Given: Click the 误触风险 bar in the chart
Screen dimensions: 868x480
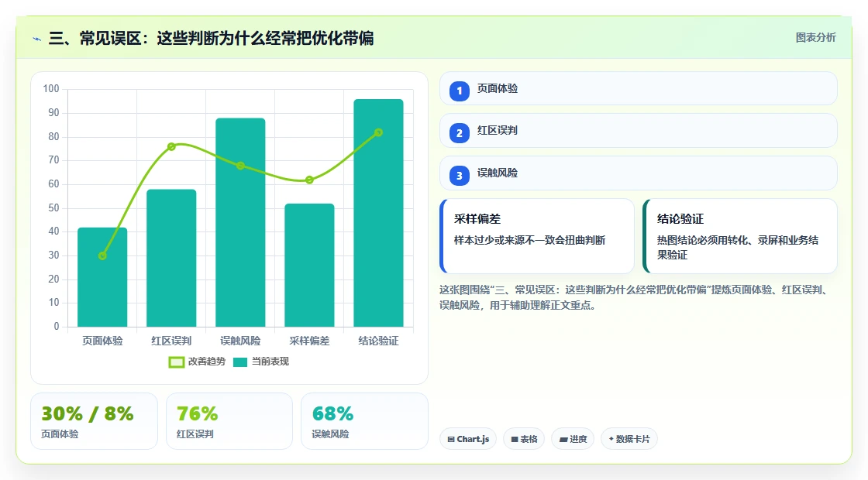Looking at the screenshot, I should pyautogui.click(x=240, y=222).
